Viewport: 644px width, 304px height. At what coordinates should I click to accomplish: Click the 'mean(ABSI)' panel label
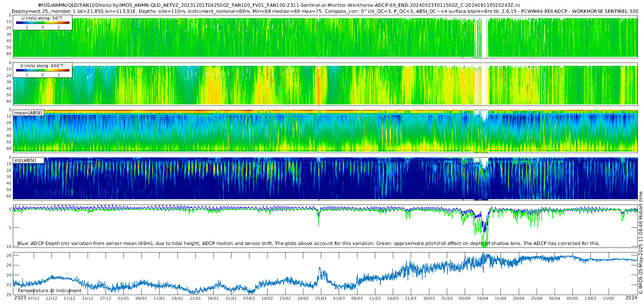pos(28,113)
